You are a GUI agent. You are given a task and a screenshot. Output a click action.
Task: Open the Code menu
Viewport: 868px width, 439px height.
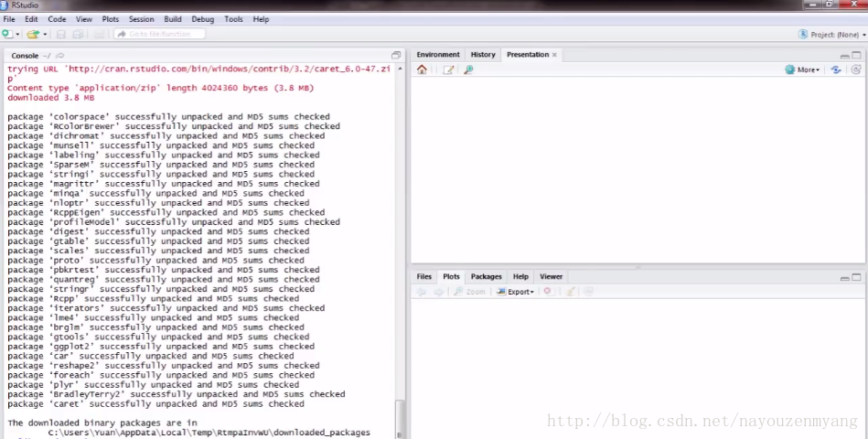57,19
